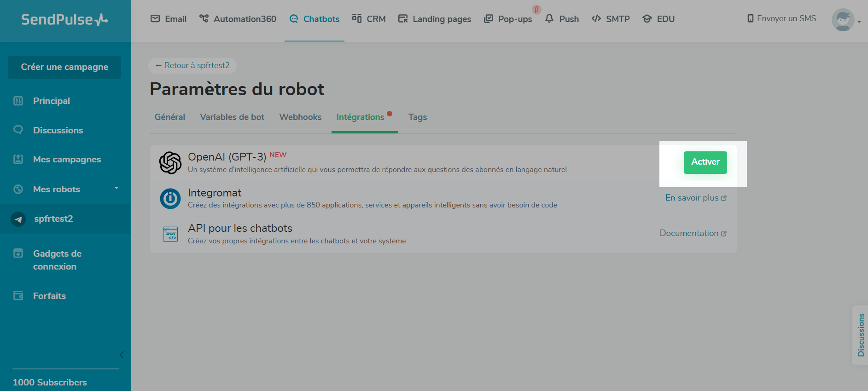Click the SendPulse logo

[x=64, y=19]
